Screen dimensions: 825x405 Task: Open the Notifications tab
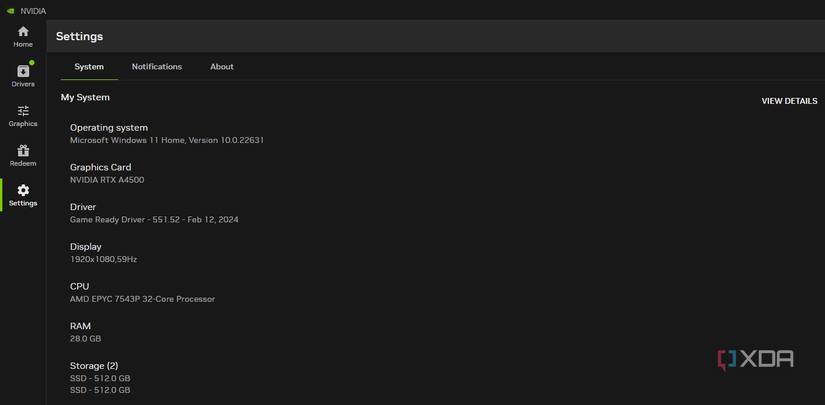point(157,67)
